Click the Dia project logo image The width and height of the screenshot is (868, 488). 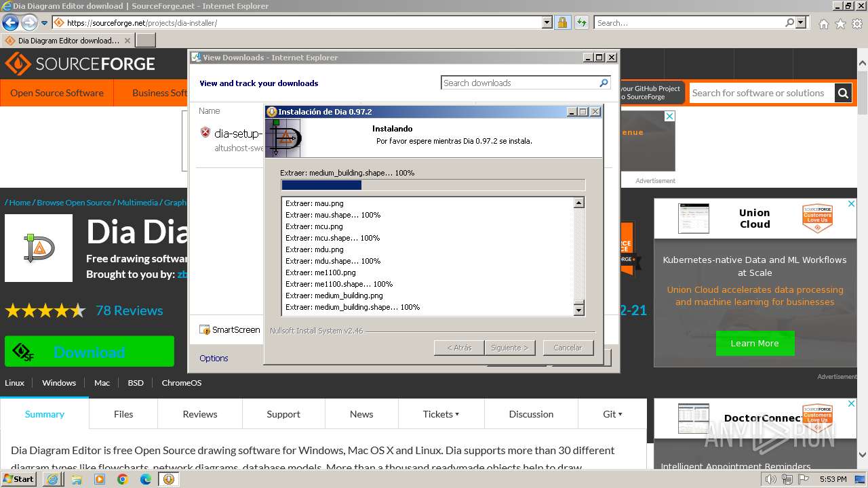tap(39, 248)
